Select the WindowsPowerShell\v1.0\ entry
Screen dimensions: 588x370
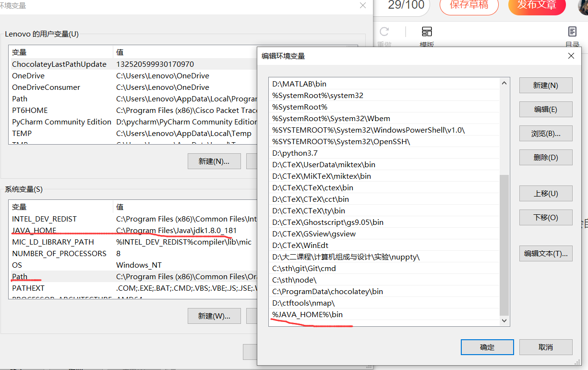pyautogui.click(x=384, y=130)
